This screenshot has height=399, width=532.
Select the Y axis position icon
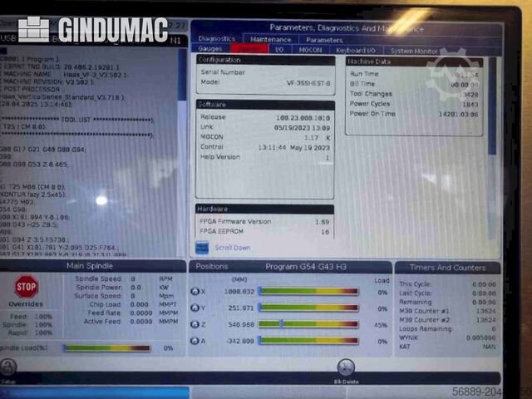[x=196, y=308]
